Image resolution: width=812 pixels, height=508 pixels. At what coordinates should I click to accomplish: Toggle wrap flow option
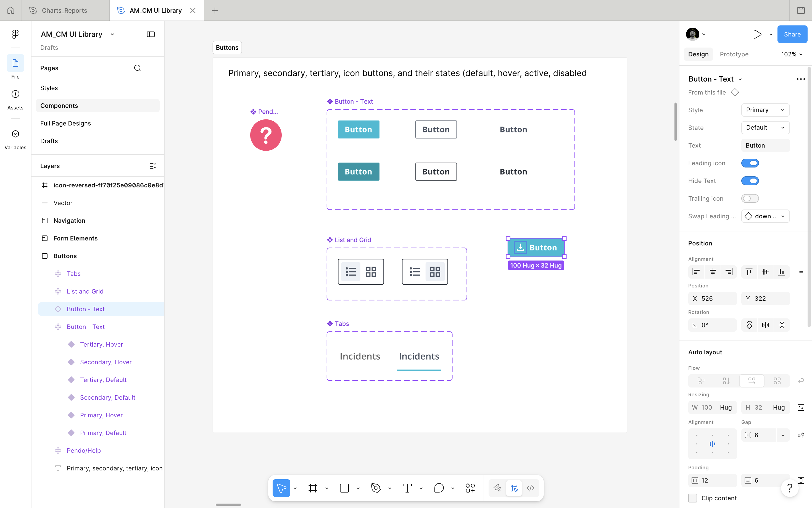[x=801, y=381]
